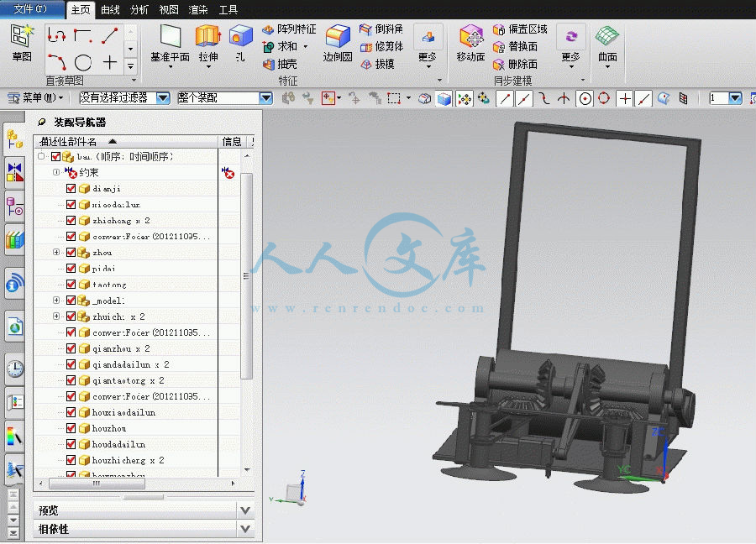Switch to the 分析 (Analysis) tab

[139, 9]
